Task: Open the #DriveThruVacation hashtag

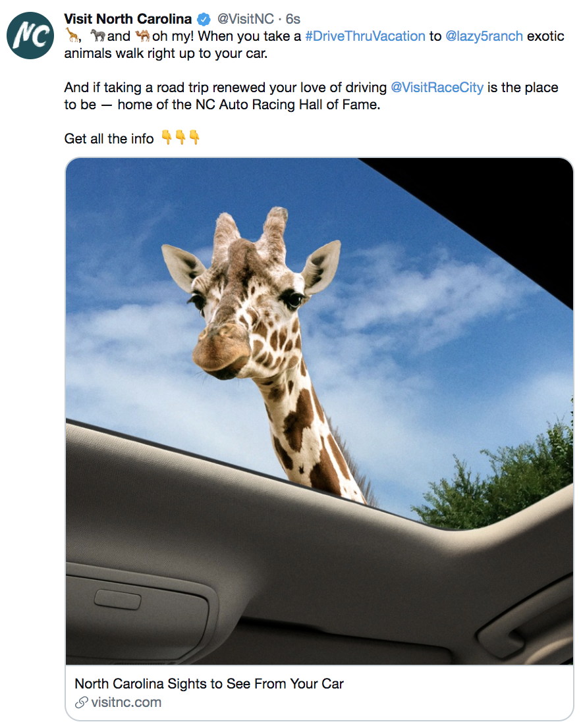Action: [x=365, y=36]
